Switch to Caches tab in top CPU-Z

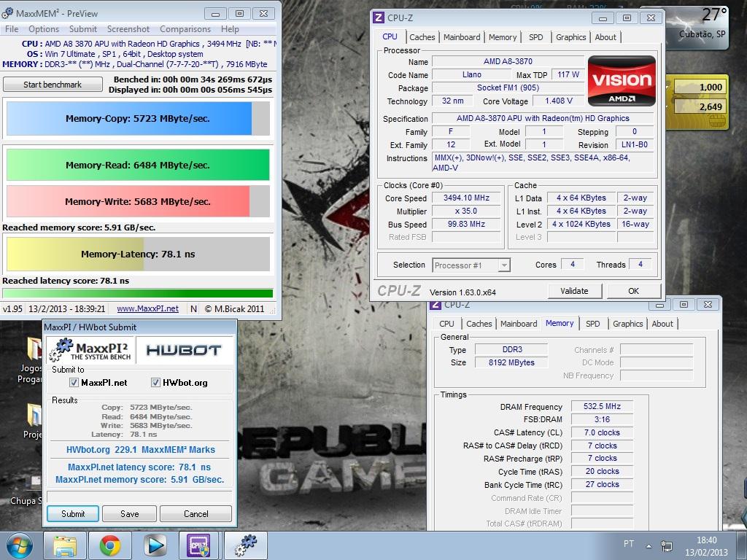pos(422,37)
